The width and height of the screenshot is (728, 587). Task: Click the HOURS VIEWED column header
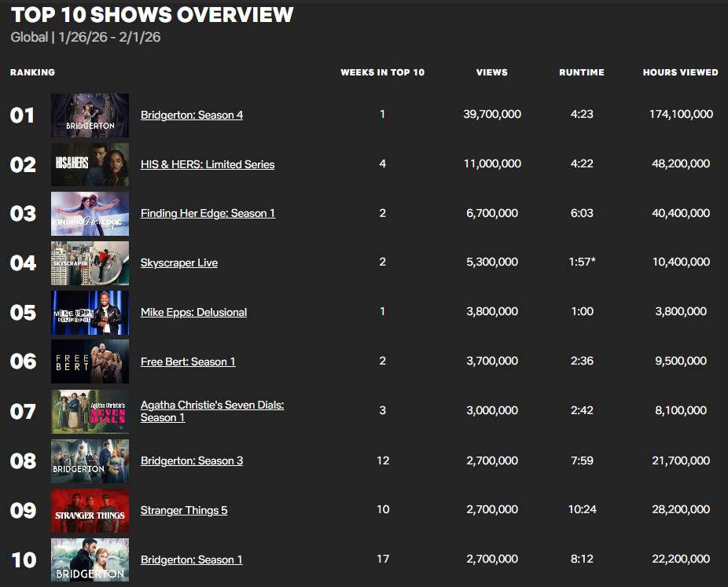pos(681,72)
